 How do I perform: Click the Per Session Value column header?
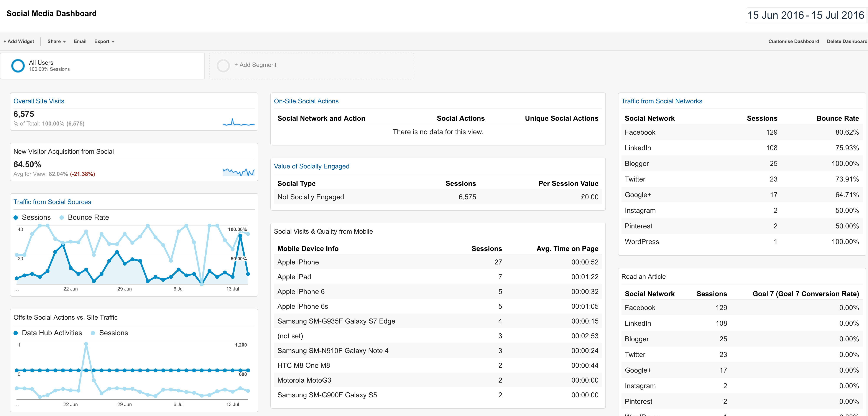pyautogui.click(x=569, y=183)
